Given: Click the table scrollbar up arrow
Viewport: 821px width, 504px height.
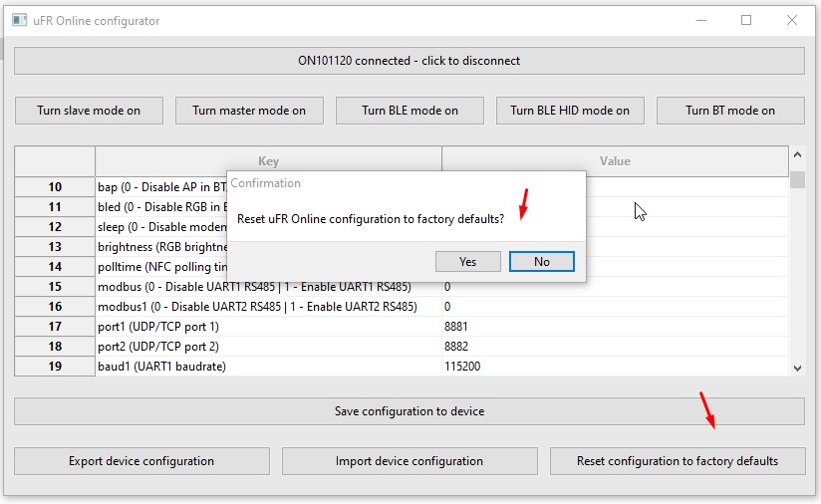Looking at the screenshot, I should coord(797,154).
